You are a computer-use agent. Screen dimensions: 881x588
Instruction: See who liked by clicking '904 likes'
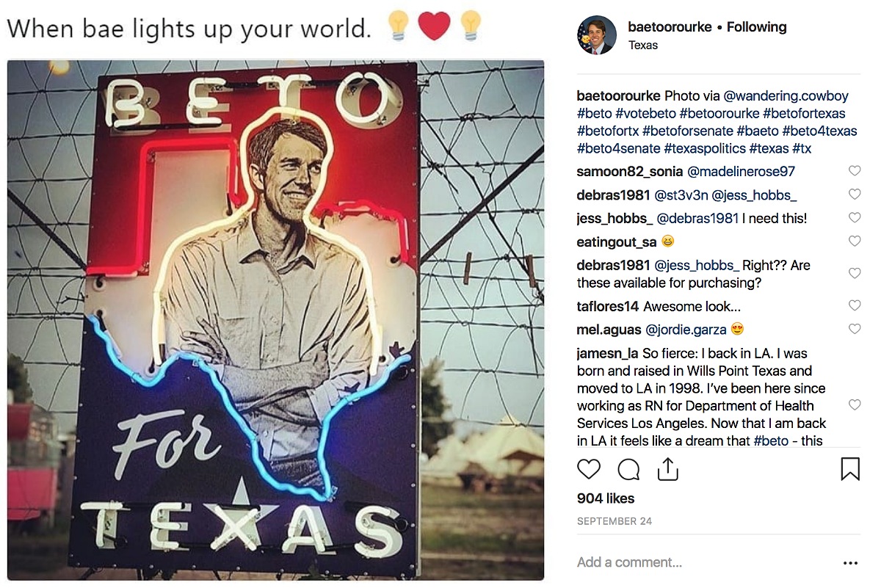(605, 498)
